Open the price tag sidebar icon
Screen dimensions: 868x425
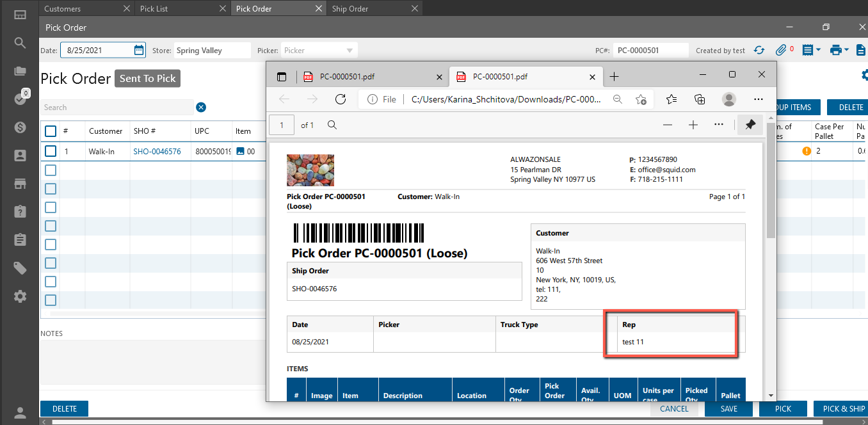click(x=20, y=268)
